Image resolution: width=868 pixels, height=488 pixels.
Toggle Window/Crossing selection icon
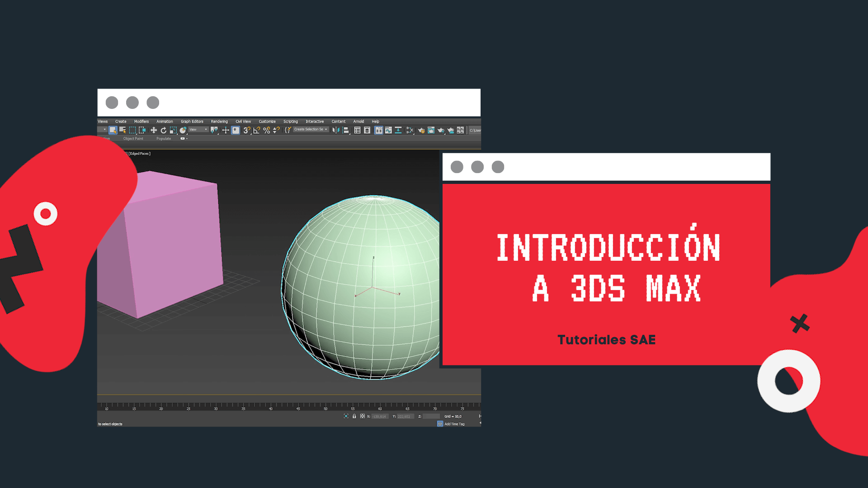click(142, 130)
